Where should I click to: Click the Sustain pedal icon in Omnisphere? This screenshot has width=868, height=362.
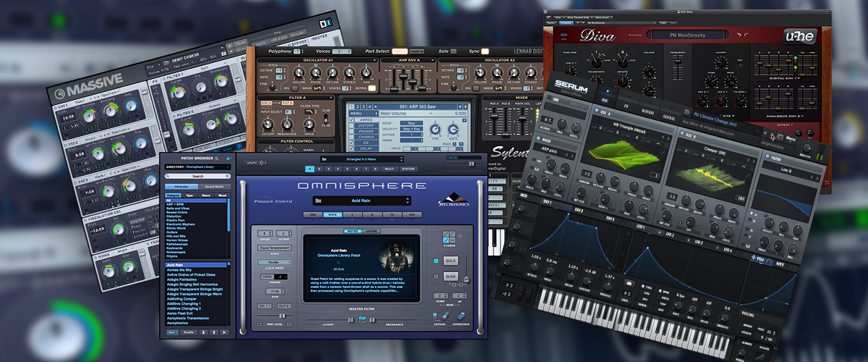coord(445,316)
